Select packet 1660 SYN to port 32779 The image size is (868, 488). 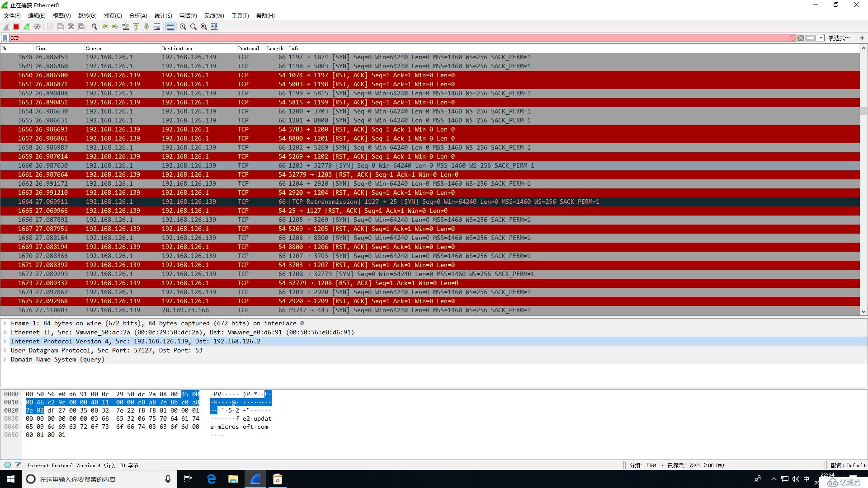tap(430, 165)
